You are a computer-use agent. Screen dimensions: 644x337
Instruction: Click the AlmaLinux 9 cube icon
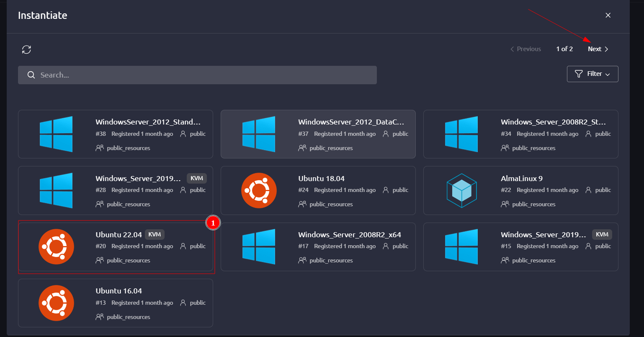pyautogui.click(x=461, y=190)
